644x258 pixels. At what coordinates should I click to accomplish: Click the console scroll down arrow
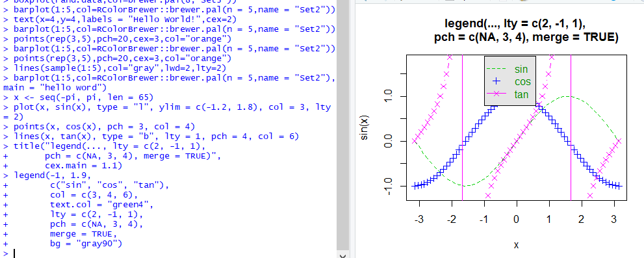click(x=343, y=255)
